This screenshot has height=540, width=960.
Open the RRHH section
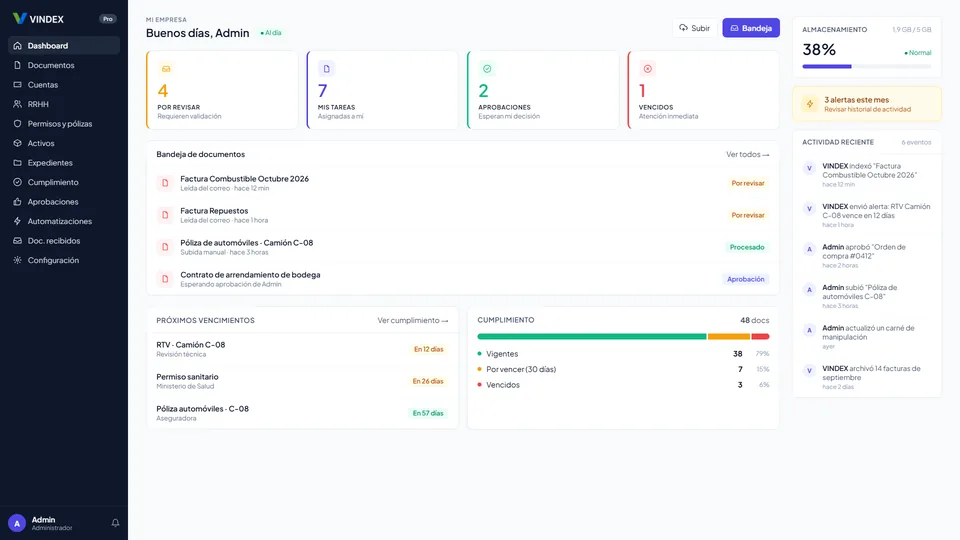tap(64, 104)
